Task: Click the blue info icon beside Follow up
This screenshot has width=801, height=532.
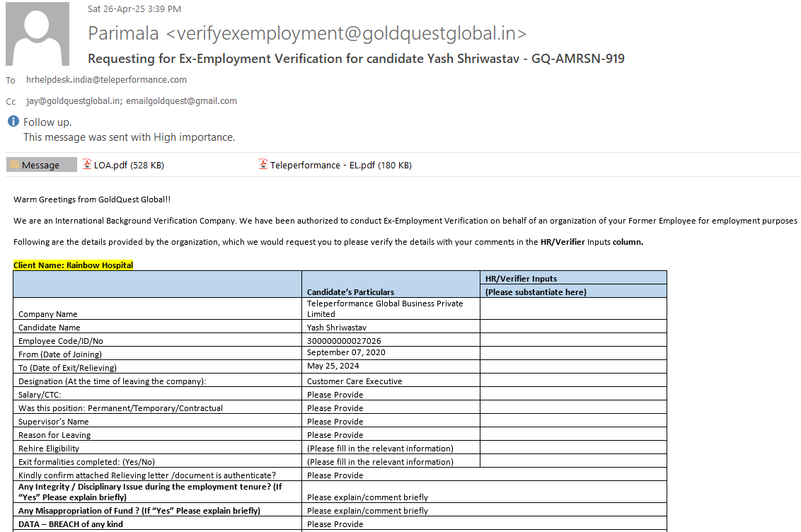Action: (x=13, y=122)
